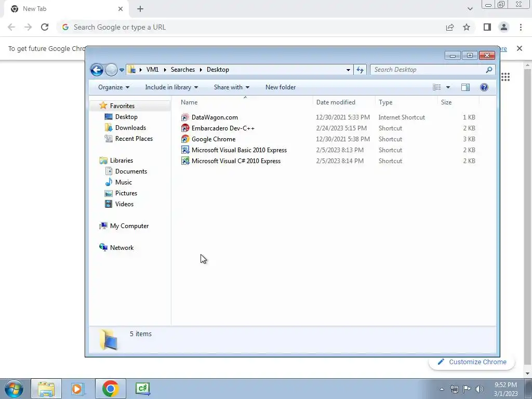The image size is (532, 399).
Task: Select My Computer in navigation pane
Action: point(129,226)
